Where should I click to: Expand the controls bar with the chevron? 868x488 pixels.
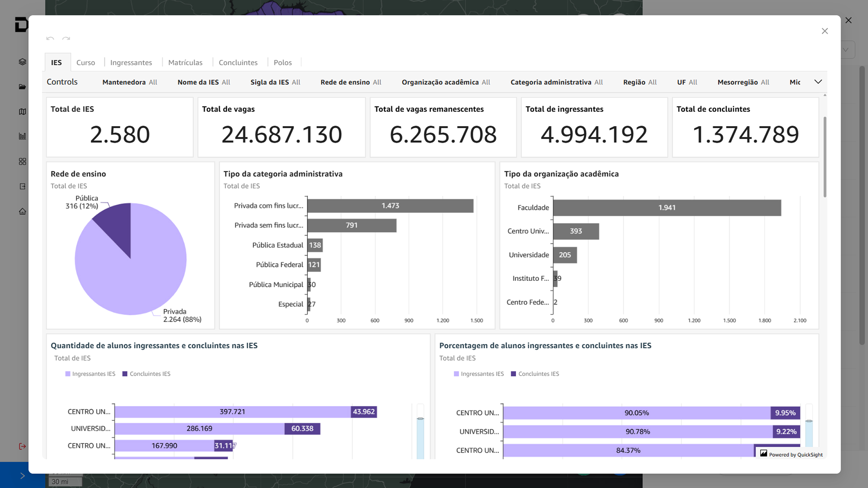coord(818,82)
